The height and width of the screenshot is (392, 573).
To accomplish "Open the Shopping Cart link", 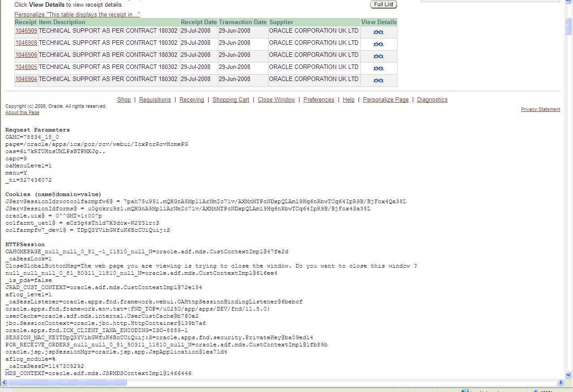I will [231, 100].
